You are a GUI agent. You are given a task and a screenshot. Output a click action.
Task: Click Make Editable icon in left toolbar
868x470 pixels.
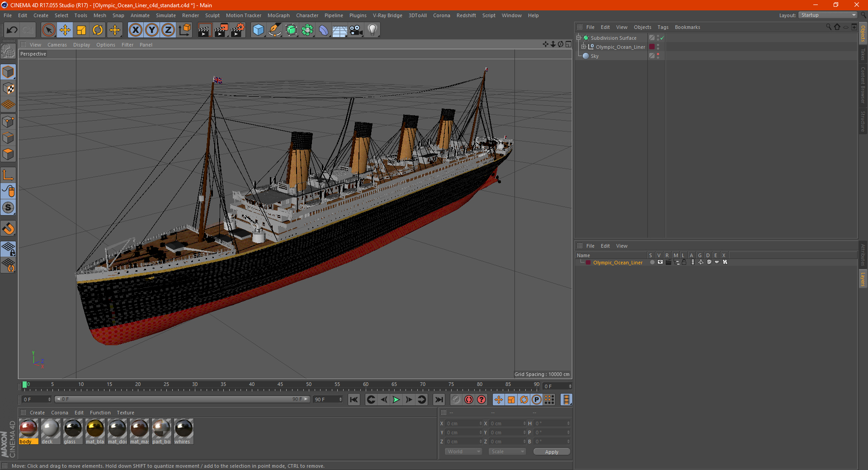(x=8, y=52)
